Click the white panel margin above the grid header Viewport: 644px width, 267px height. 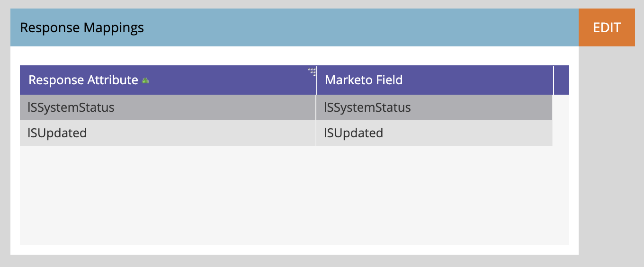[x=295, y=56]
